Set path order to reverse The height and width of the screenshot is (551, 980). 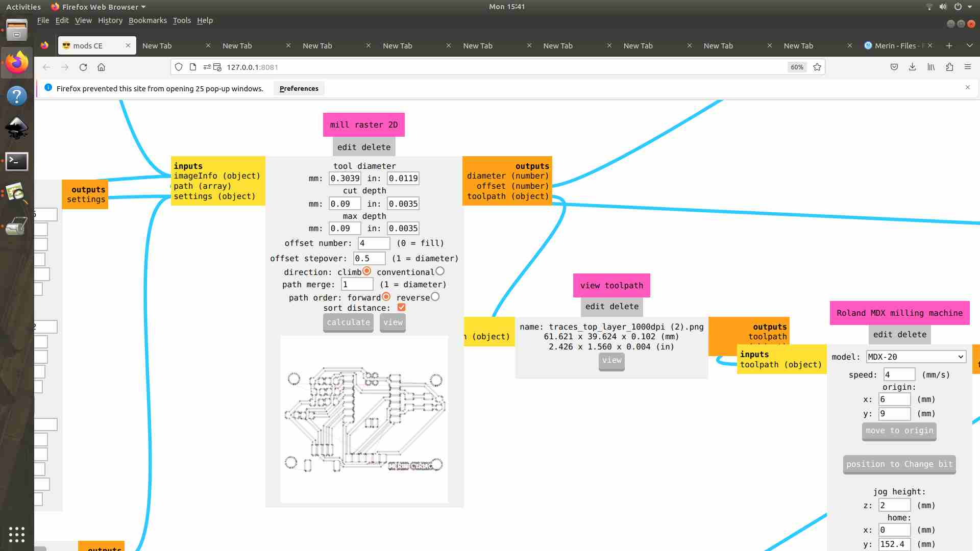435,296
